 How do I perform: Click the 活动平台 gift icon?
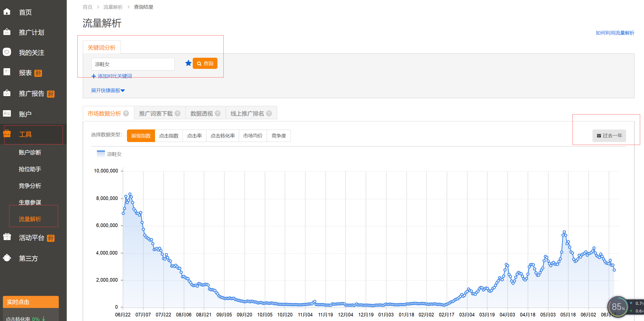(x=7, y=237)
